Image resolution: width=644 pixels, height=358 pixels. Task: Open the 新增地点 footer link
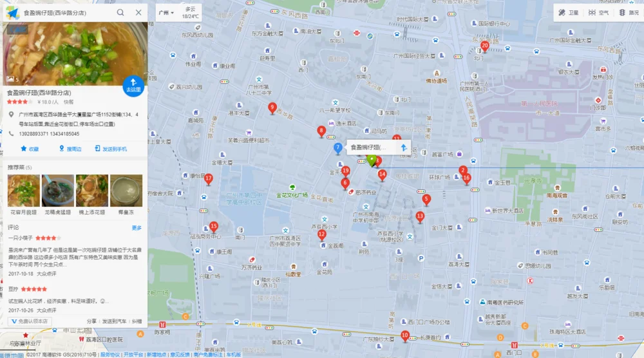[x=156, y=354]
